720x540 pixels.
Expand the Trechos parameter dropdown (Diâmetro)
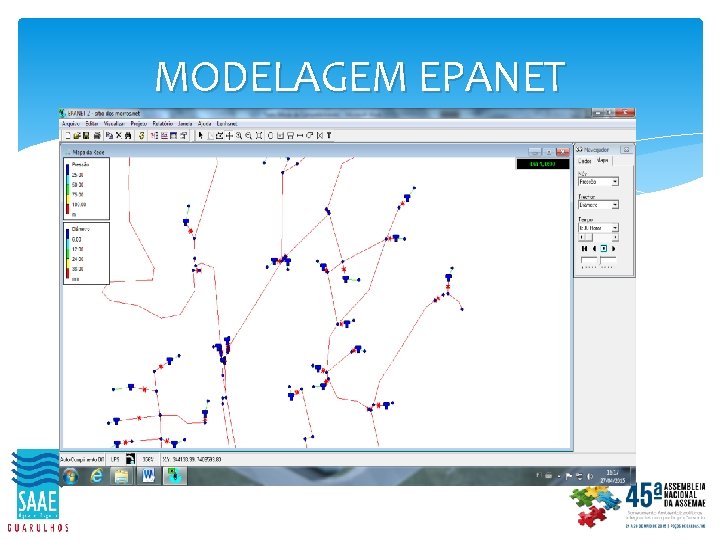pyautogui.click(x=615, y=205)
